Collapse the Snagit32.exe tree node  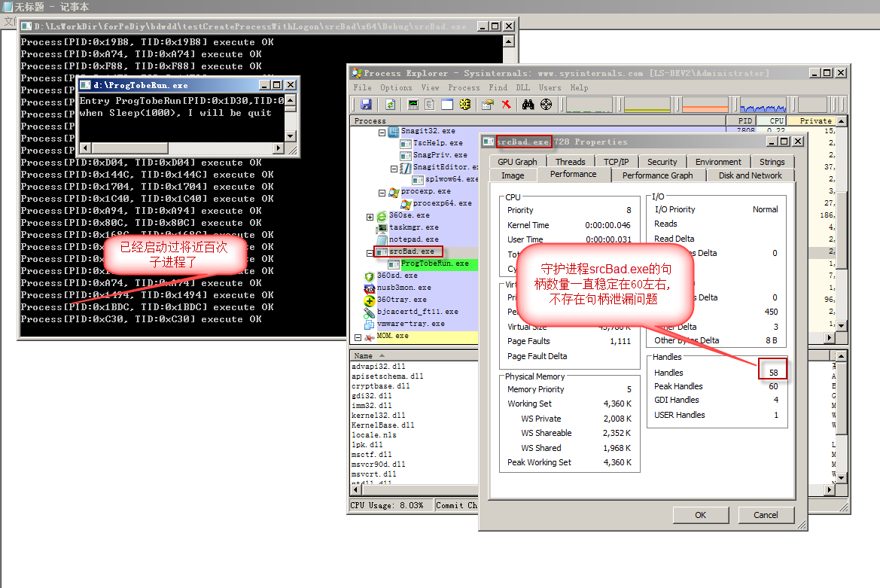tap(382, 133)
